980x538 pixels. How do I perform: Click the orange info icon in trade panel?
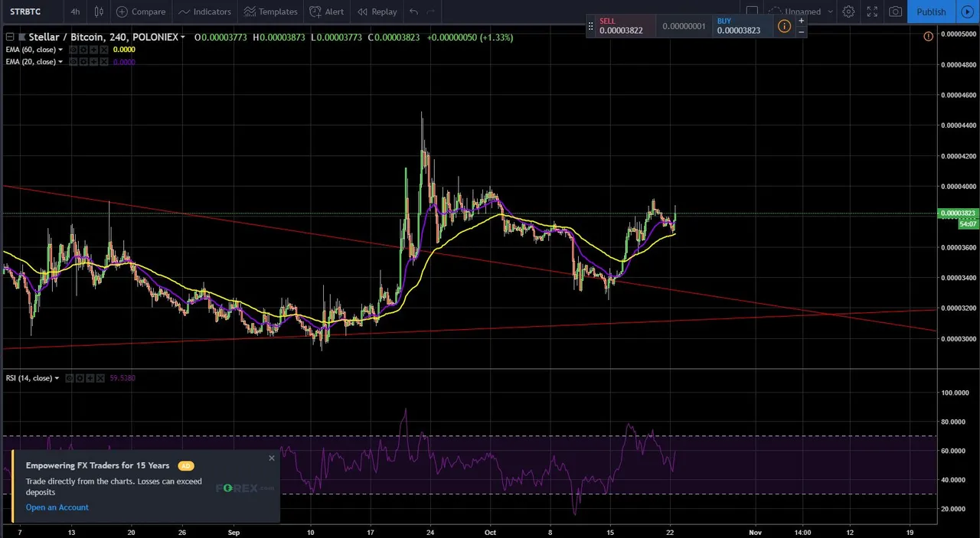(x=784, y=26)
